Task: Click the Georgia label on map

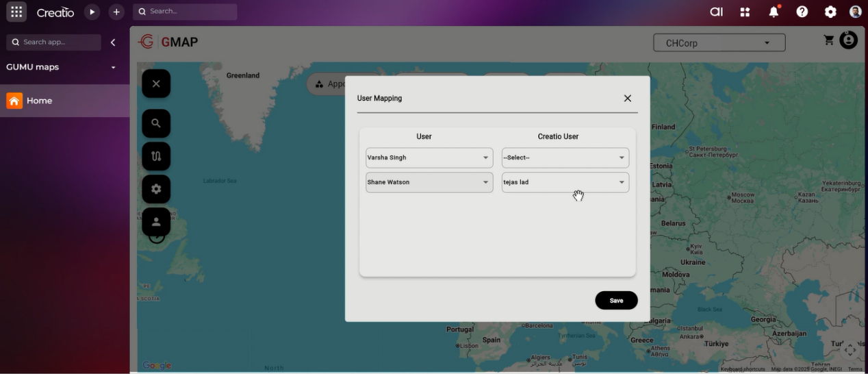Action: tap(763, 320)
